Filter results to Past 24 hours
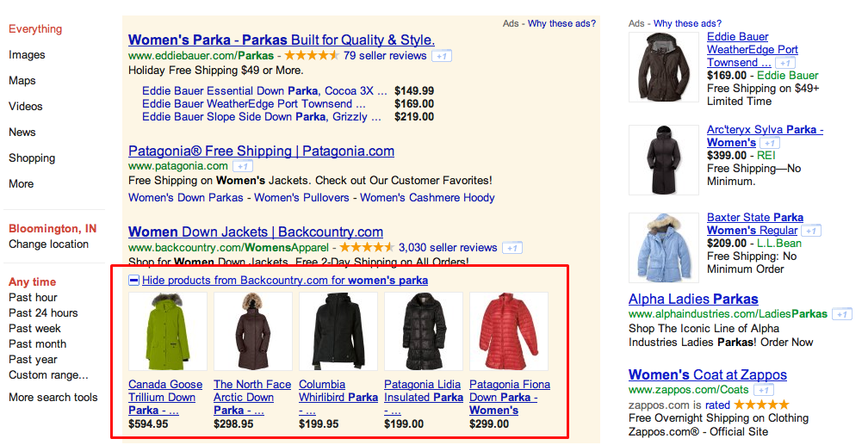 [43, 313]
